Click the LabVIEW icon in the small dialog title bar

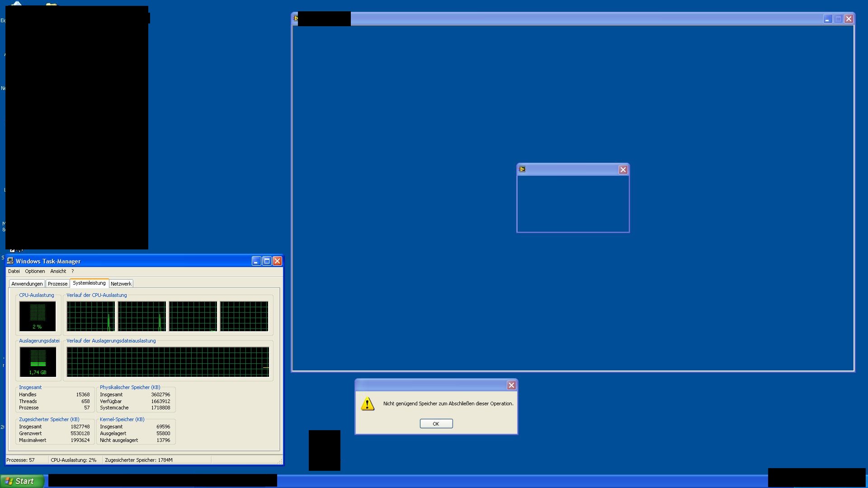pos(522,169)
